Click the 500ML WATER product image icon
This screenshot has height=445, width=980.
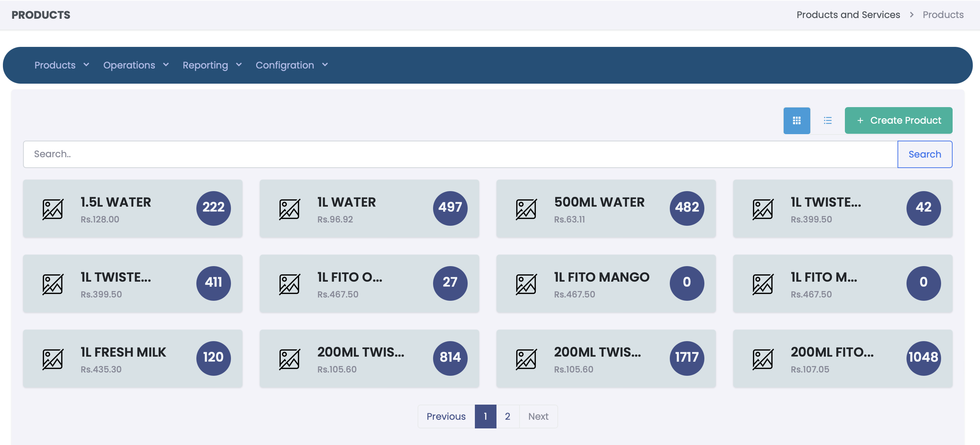click(x=526, y=209)
